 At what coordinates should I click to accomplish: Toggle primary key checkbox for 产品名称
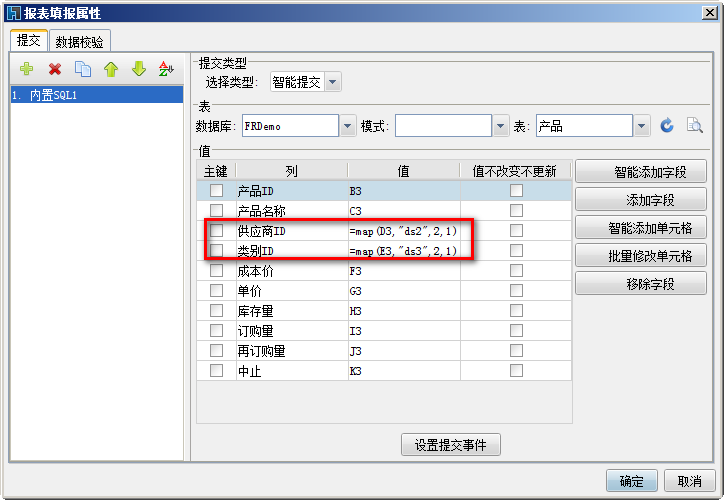coord(216,211)
